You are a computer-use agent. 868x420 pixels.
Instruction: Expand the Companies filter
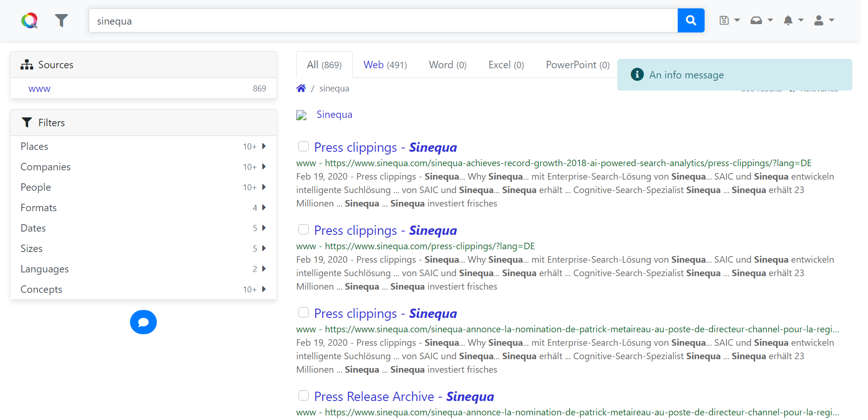[x=143, y=167]
